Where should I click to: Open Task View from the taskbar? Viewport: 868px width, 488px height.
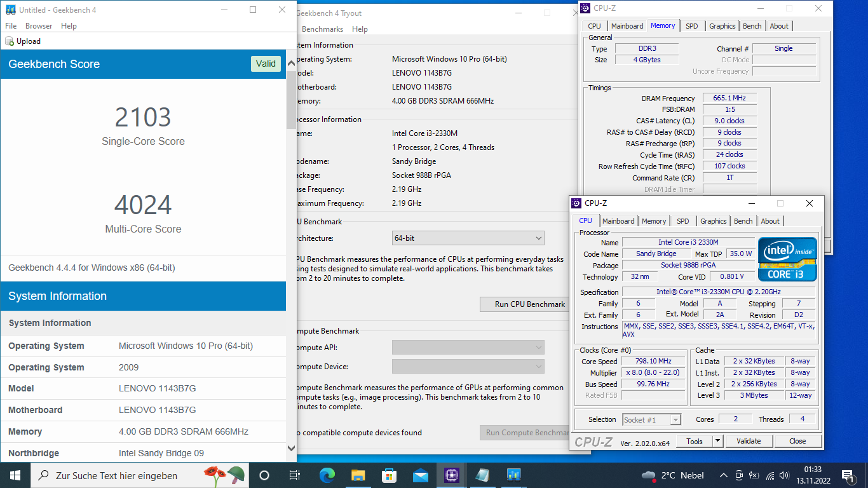pyautogui.click(x=295, y=475)
